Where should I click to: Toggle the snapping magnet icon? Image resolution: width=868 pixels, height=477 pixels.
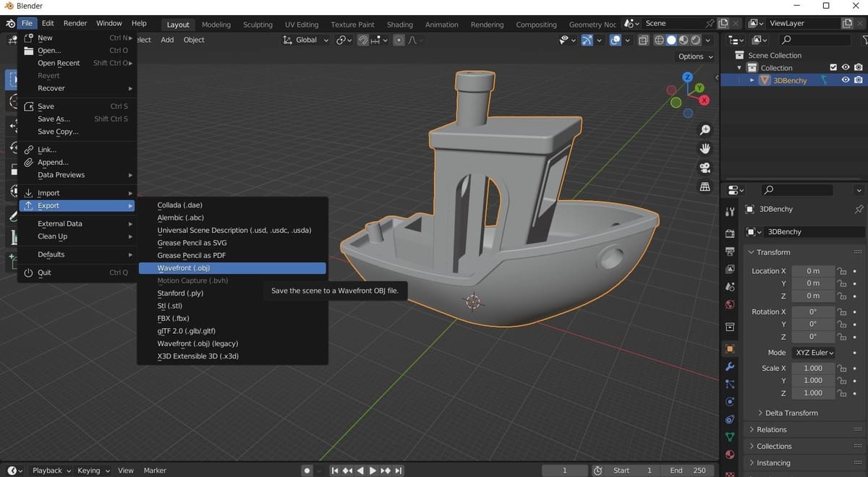pyautogui.click(x=362, y=40)
